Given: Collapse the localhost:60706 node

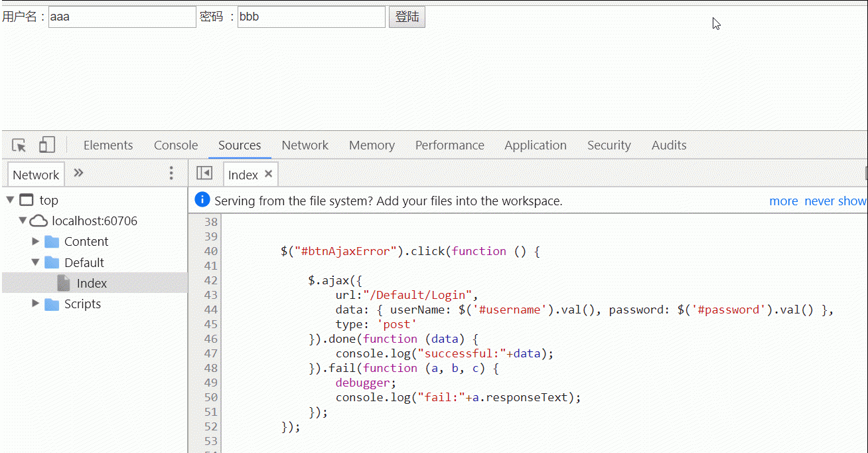Looking at the screenshot, I should [x=23, y=221].
